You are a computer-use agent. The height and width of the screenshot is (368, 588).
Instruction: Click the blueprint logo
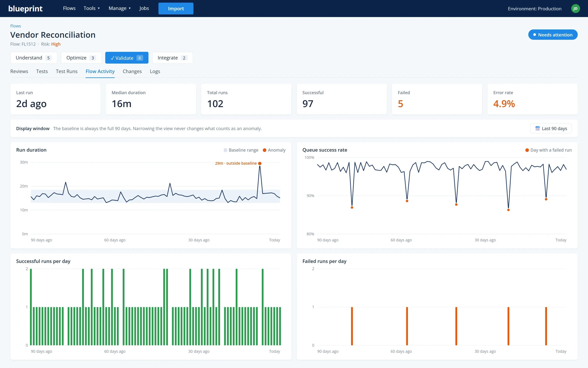pos(25,8)
